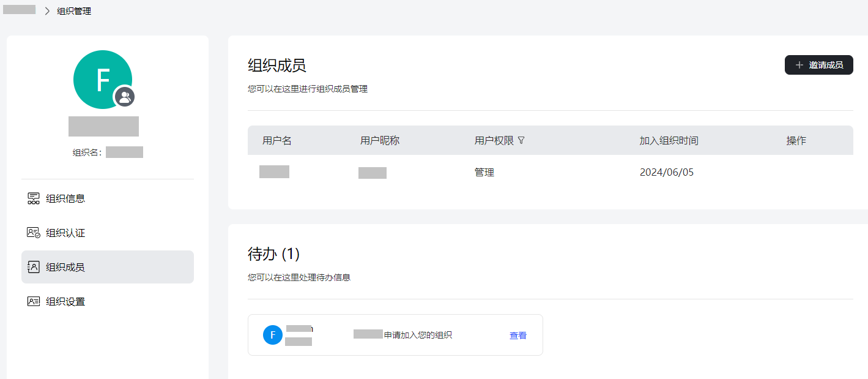Select the 管理 permission cell
The width and height of the screenshot is (868, 379).
point(484,173)
